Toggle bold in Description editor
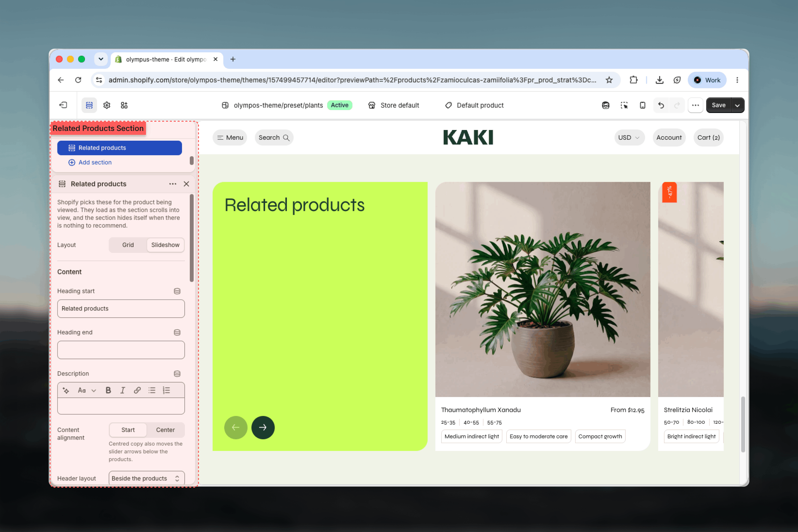 point(108,391)
